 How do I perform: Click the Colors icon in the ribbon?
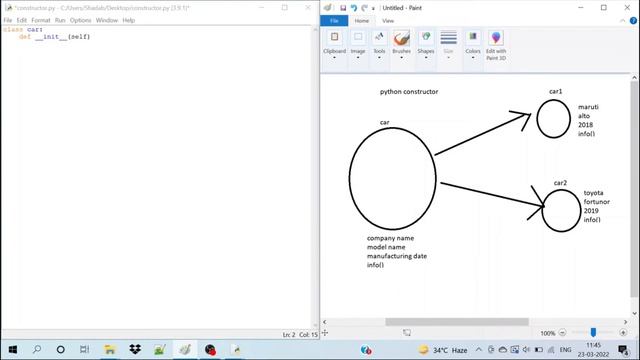(473, 37)
